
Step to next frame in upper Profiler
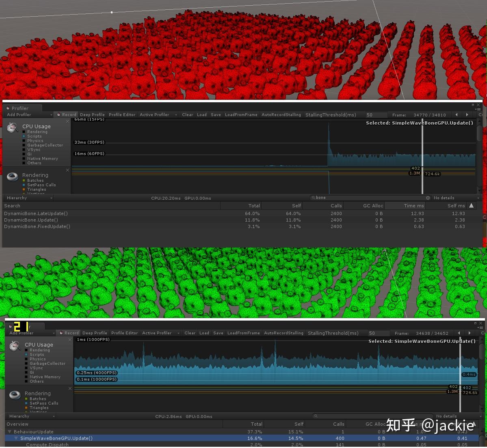tap(467, 115)
